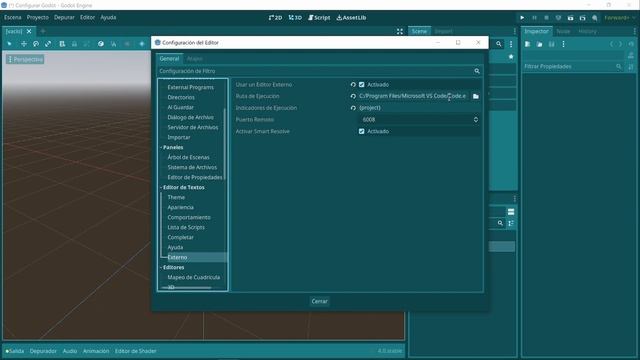Click the play current scene icon
The image size is (640, 360).
pyautogui.click(x=571, y=18)
